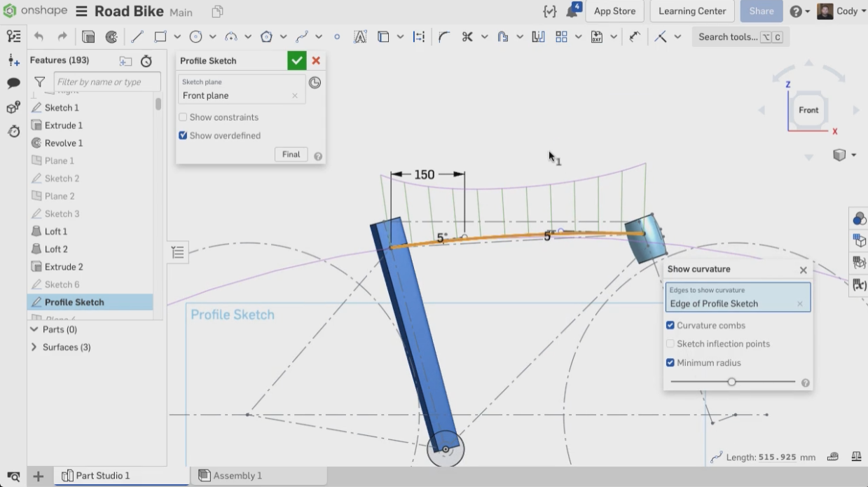The image size is (868, 487).
Task: Click the Front face of view cube
Action: coord(808,110)
